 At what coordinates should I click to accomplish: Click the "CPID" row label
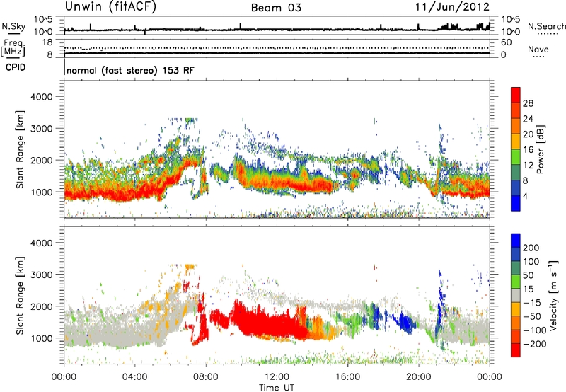[16, 67]
